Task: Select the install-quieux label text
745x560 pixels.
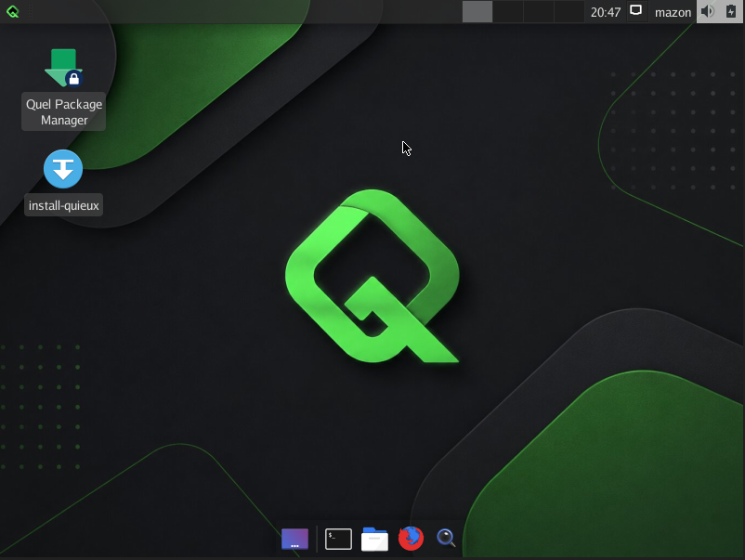Action: [x=64, y=205]
